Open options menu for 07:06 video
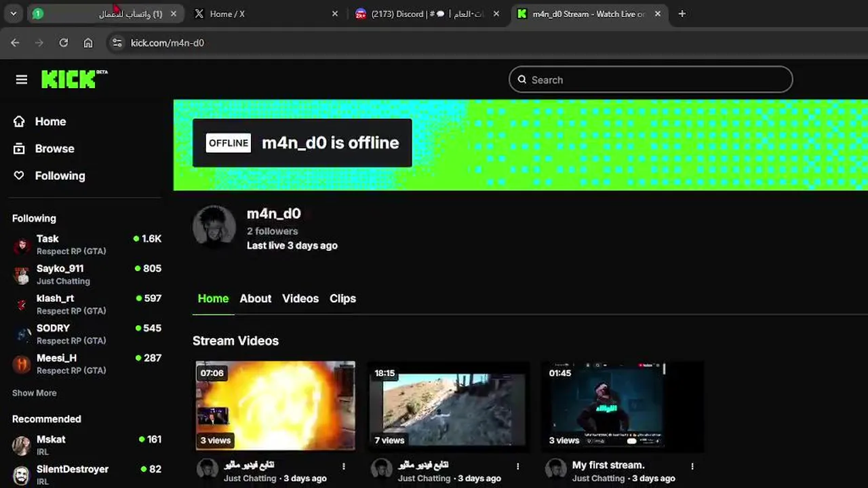868x488 pixels. pyautogui.click(x=344, y=466)
